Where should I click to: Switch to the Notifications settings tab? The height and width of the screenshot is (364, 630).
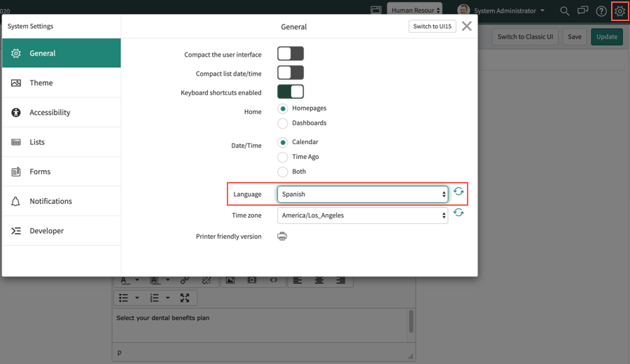pos(62,202)
